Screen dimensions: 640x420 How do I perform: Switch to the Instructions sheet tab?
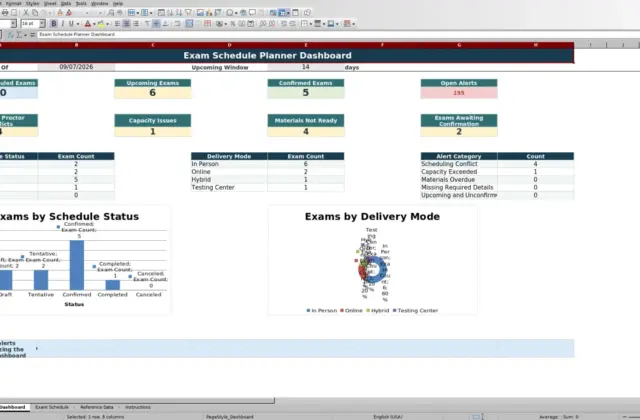(138, 407)
